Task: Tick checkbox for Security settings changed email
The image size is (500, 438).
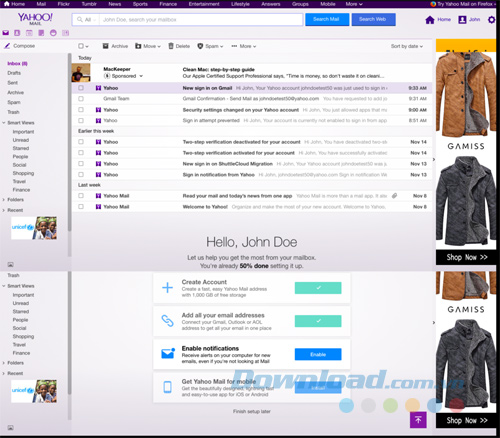Action: coord(81,110)
